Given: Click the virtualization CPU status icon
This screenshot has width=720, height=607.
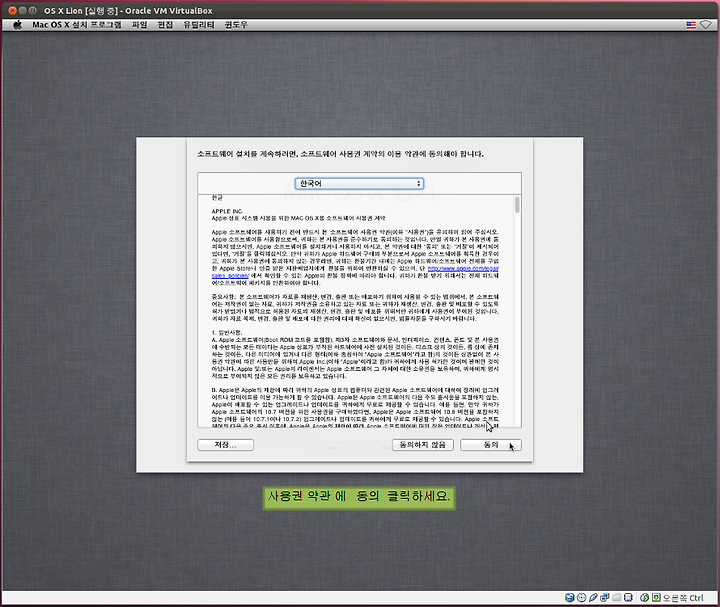Looking at the screenshot, I should pyautogui.click(x=628, y=597).
